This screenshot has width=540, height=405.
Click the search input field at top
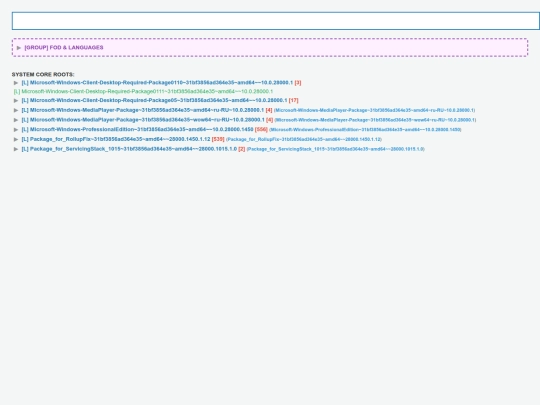276,21
